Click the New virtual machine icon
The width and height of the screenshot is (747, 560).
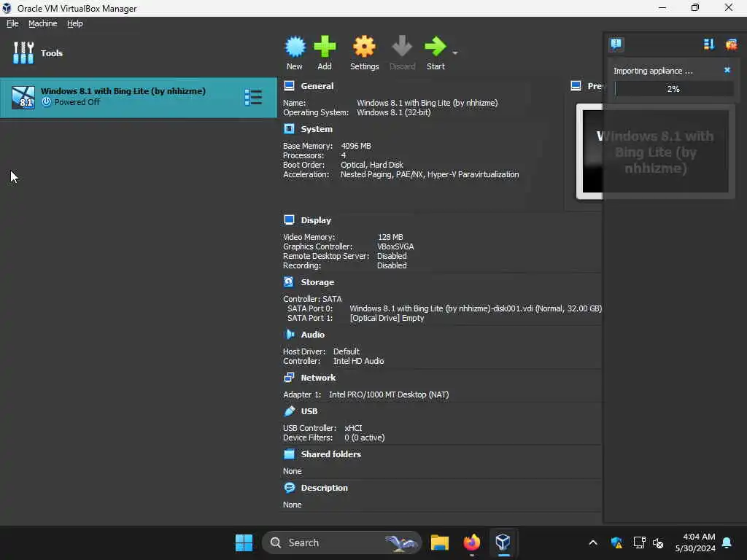(295, 47)
